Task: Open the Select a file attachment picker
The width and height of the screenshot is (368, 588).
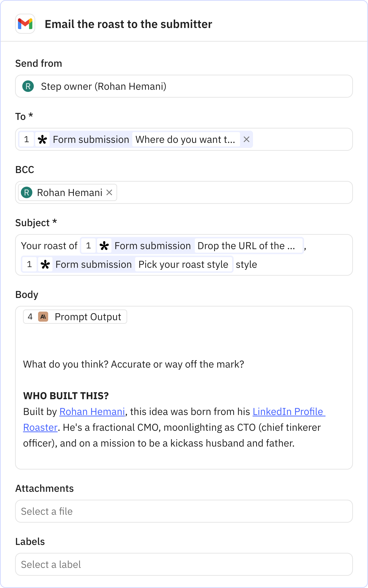Action: pyautogui.click(x=184, y=511)
